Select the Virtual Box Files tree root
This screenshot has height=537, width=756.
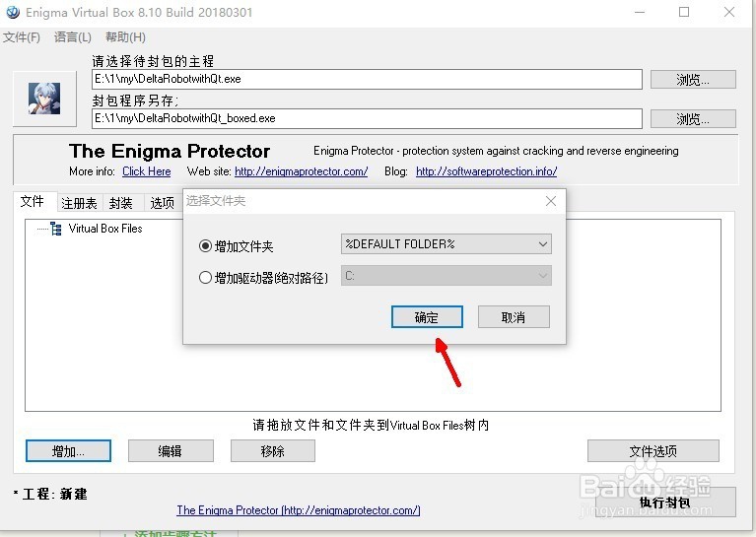coord(105,229)
